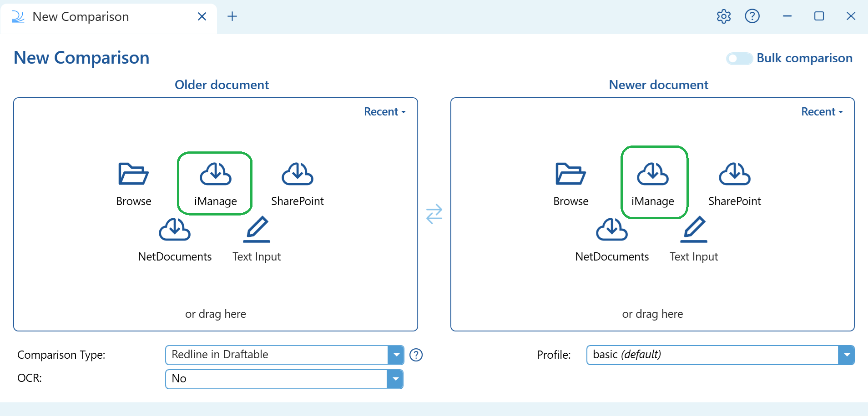The image size is (868, 416).
Task: Minimize the application window
Action: [787, 16]
